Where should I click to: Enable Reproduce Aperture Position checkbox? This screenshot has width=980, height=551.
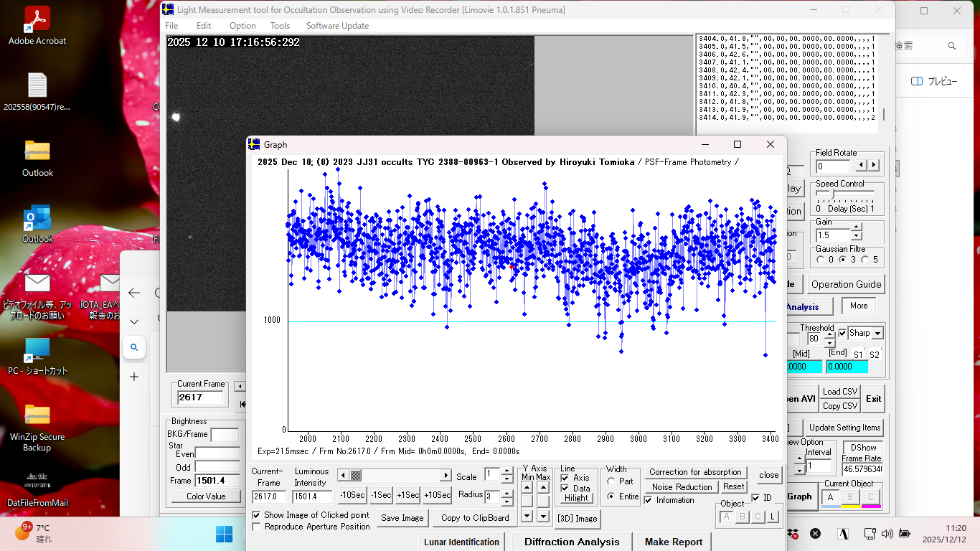click(257, 527)
